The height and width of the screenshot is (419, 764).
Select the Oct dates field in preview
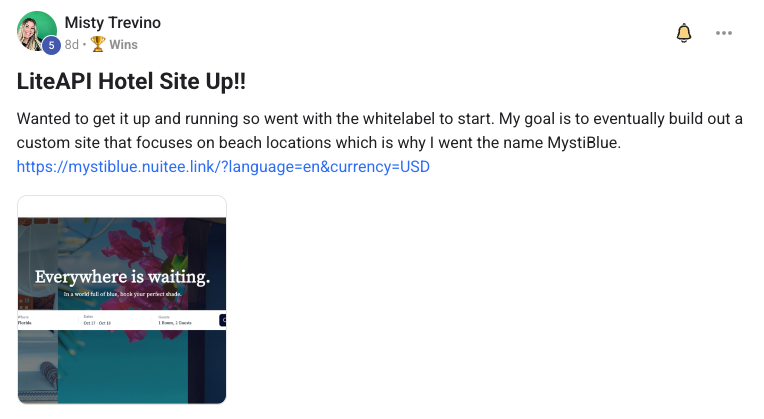(98, 322)
